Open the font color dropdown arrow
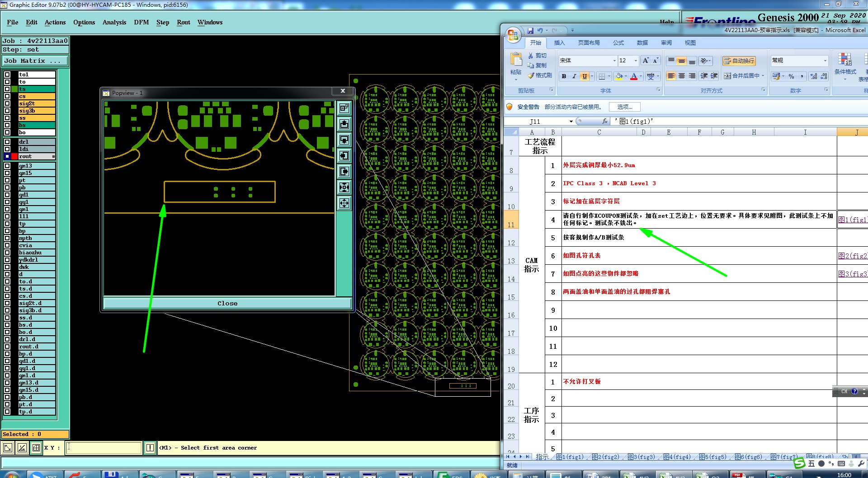This screenshot has height=478, width=868. (641, 76)
